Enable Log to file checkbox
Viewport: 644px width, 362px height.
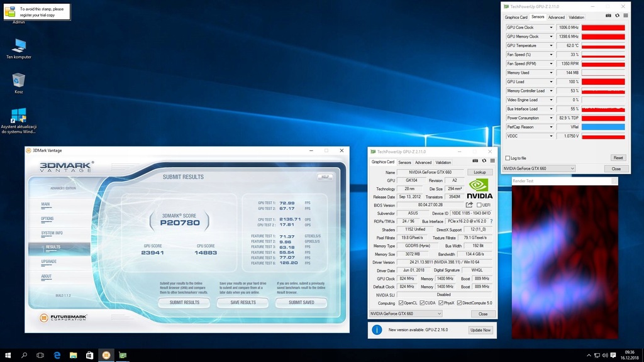click(508, 158)
